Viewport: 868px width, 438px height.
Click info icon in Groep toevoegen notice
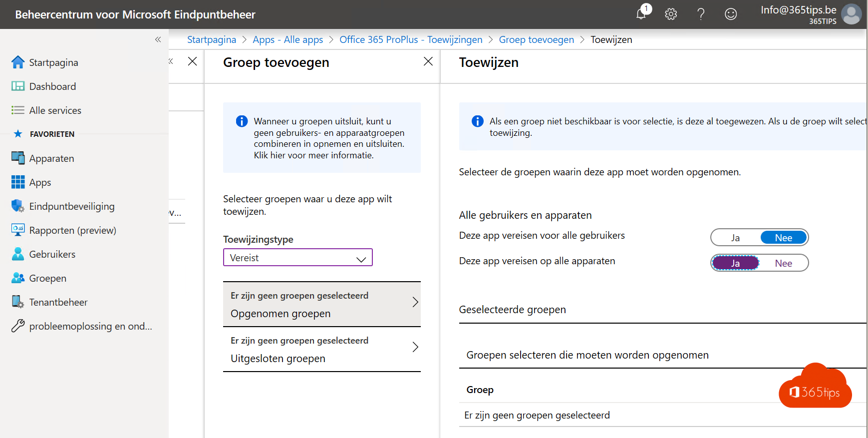(x=242, y=121)
